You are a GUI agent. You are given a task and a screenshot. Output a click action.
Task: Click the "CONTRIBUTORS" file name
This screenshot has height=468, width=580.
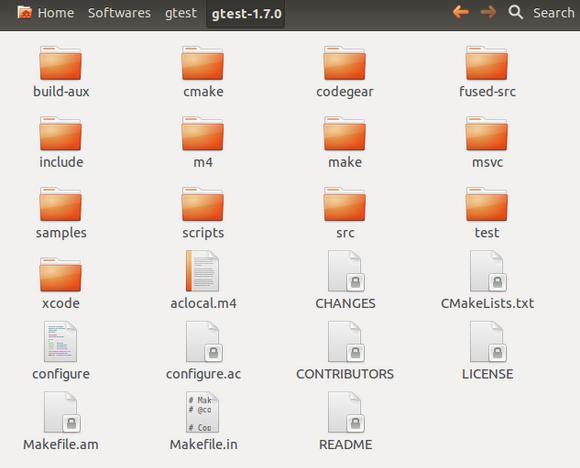tap(345, 374)
